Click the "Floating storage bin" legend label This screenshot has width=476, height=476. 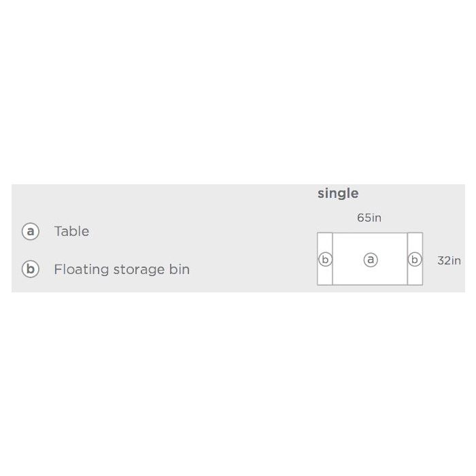122,269
